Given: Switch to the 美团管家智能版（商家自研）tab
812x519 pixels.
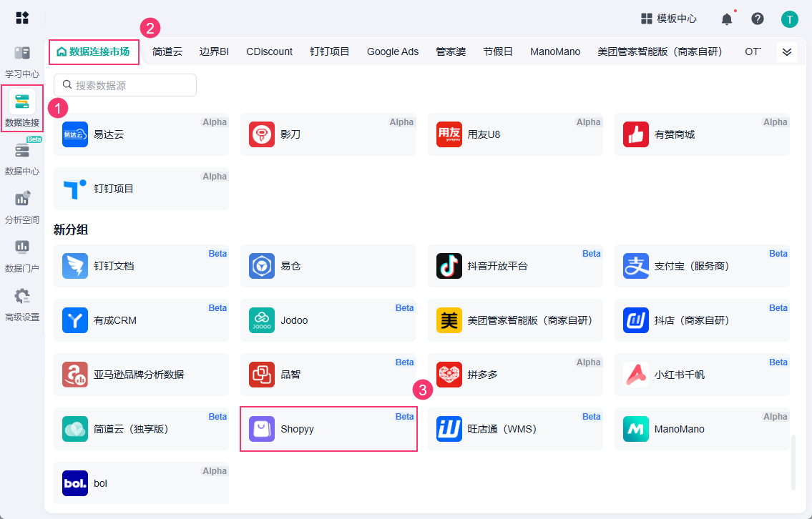Looking at the screenshot, I should click(660, 51).
